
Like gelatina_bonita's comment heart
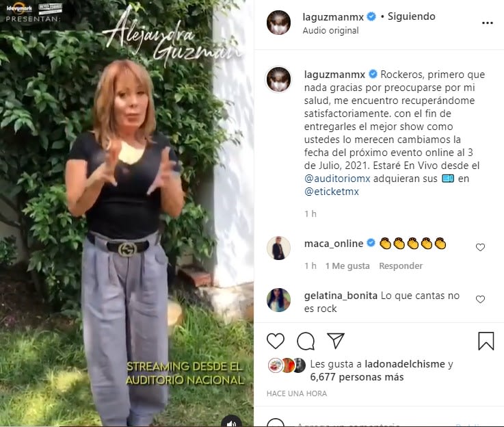[x=480, y=299]
